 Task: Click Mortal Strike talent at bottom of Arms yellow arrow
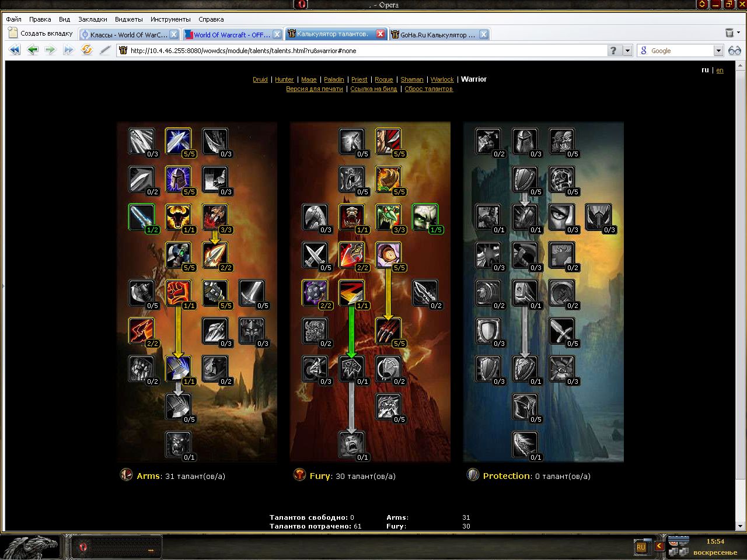(178, 369)
